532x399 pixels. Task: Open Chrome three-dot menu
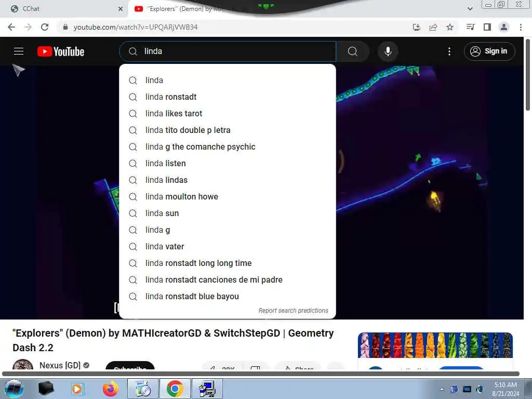tap(521, 27)
